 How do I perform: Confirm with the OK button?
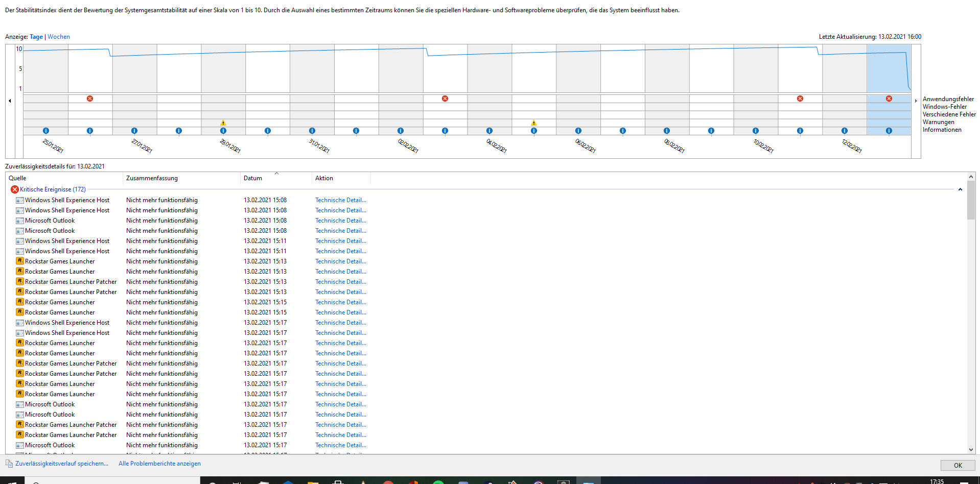click(958, 465)
